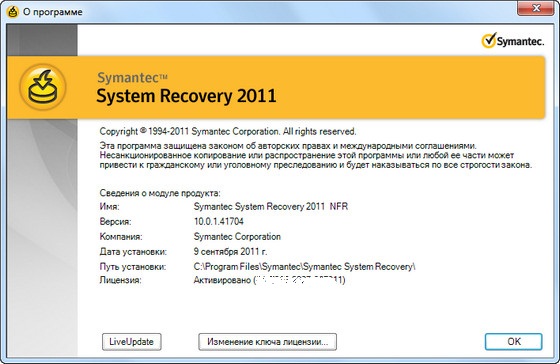Click the "О программе" window title text

(53, 12)
